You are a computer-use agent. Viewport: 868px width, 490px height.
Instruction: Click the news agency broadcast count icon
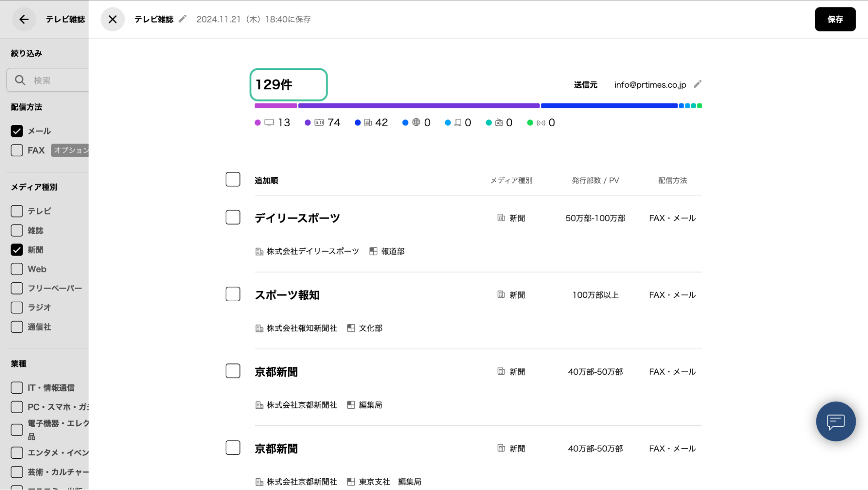pos(541,123)
